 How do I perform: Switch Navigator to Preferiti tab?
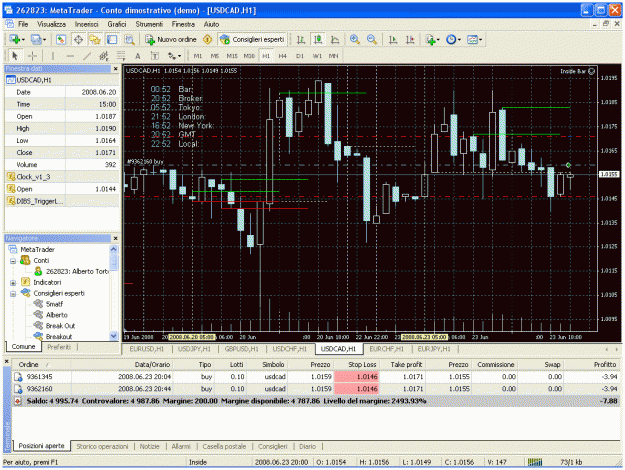(x=59, y=347)
